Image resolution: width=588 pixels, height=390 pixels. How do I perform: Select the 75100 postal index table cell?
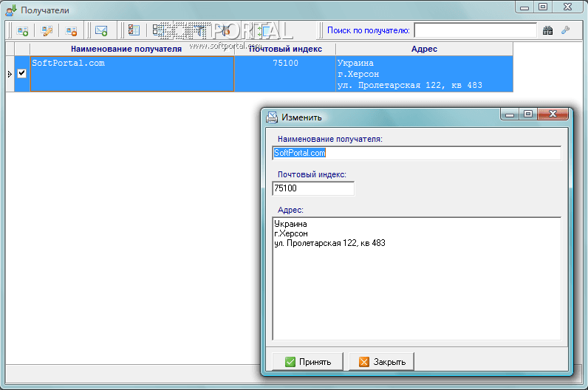coord(285,74)
